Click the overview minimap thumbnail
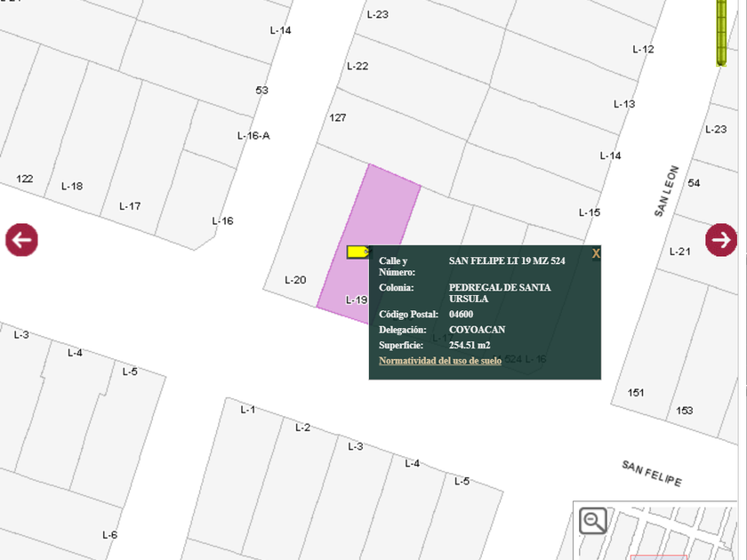The height and width of the screenshot is (560, 747). click(x=676, y=533)
